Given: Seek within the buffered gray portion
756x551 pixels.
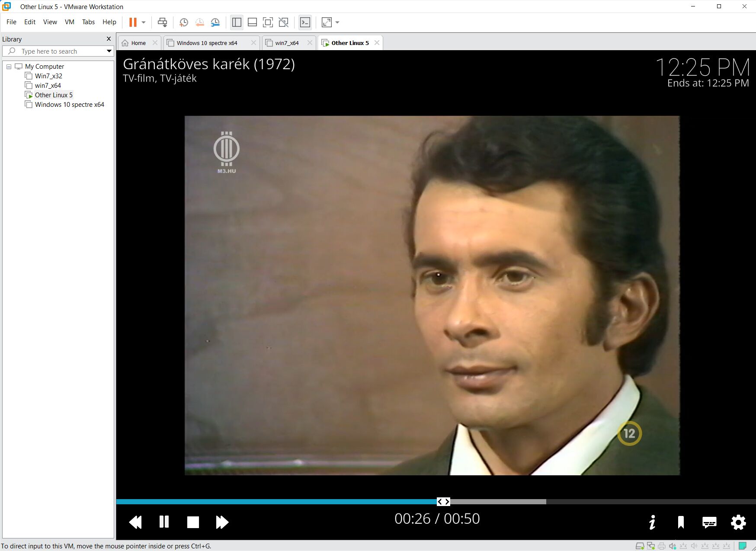Looking at the screenshot, I should pyautogui.click(x=498, y=502).
